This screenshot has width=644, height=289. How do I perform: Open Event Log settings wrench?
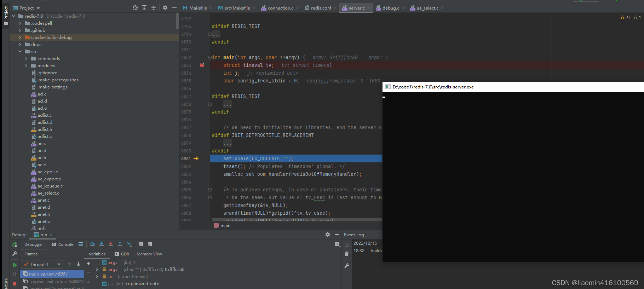coord(347,266)
